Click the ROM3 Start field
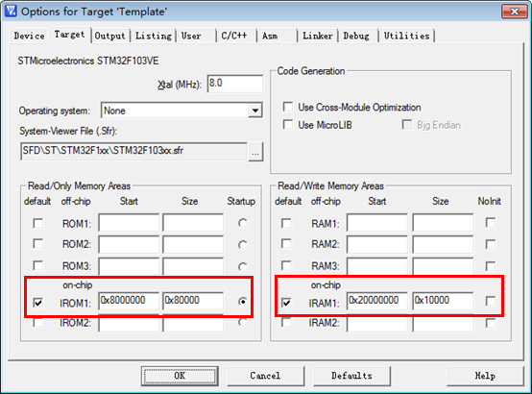The width and height of the screenshot is (532, 394). click(x=129, y=266)
